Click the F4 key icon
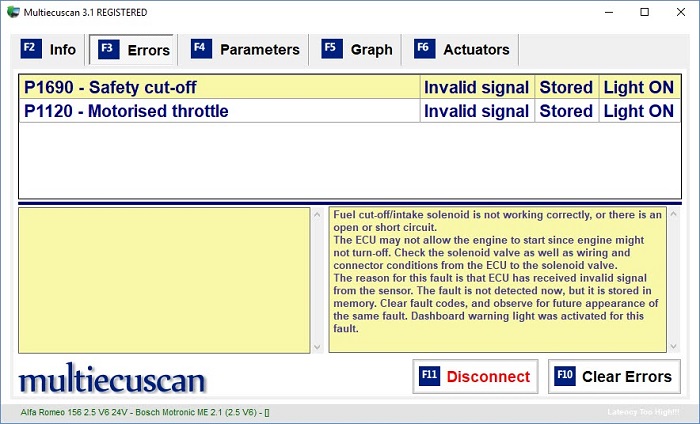This screenshot has height=424, width=700. [x=201, y=49]
